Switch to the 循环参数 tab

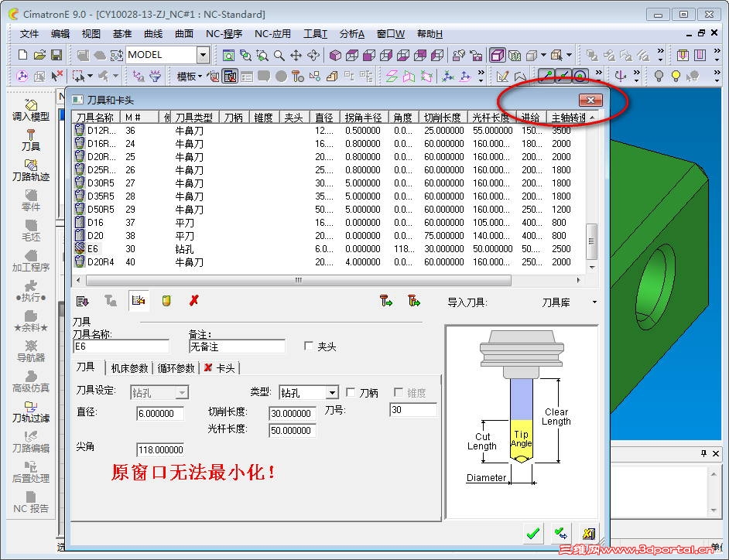(176, 368)
